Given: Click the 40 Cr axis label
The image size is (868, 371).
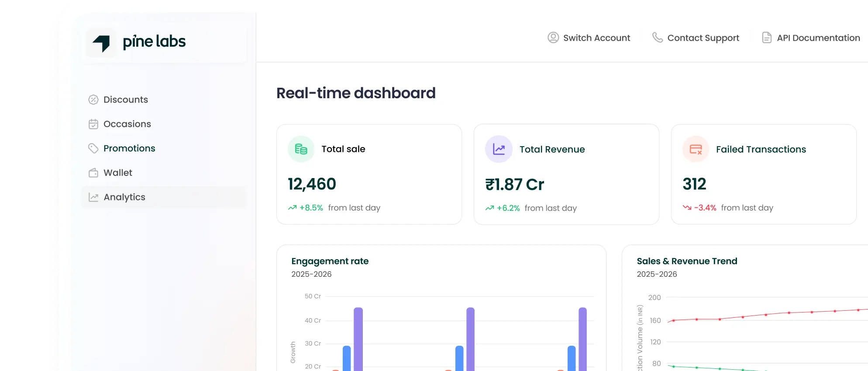Looking at the screenshot, I should (x=313, y=320).
